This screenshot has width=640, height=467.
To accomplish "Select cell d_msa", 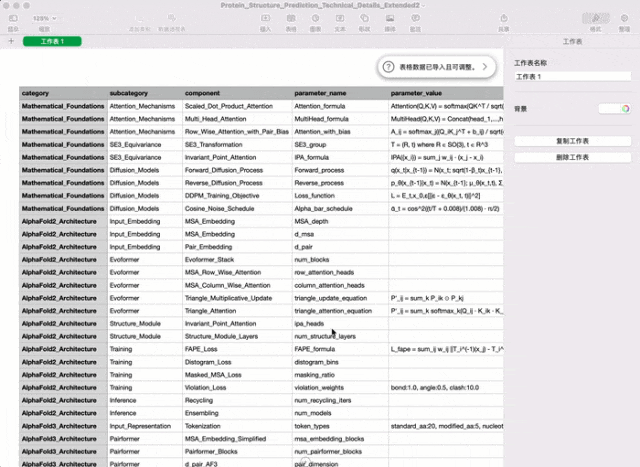I will 340,234.
